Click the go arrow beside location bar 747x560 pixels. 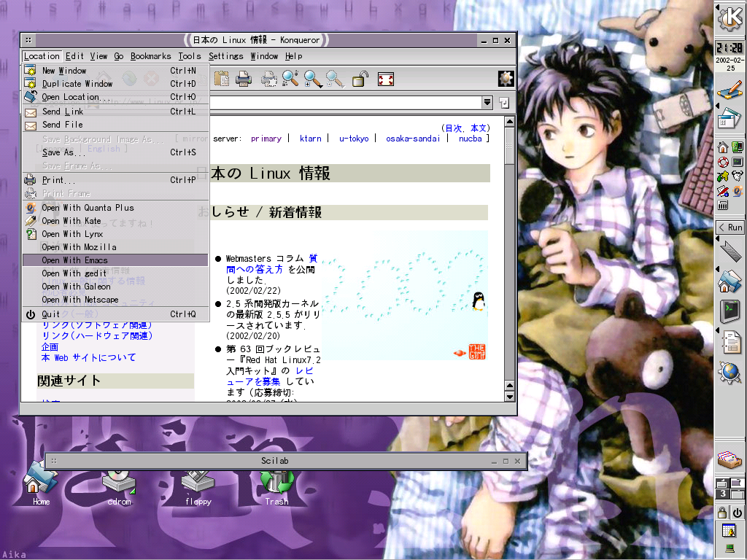pos(504,102)
